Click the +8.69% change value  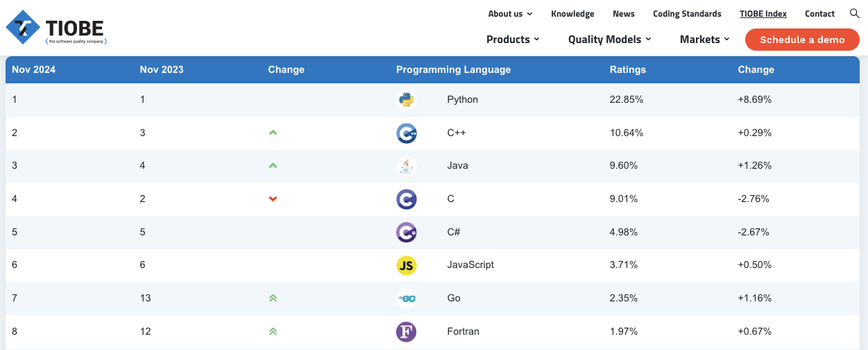pyautogui.click(x=755, y=99)
